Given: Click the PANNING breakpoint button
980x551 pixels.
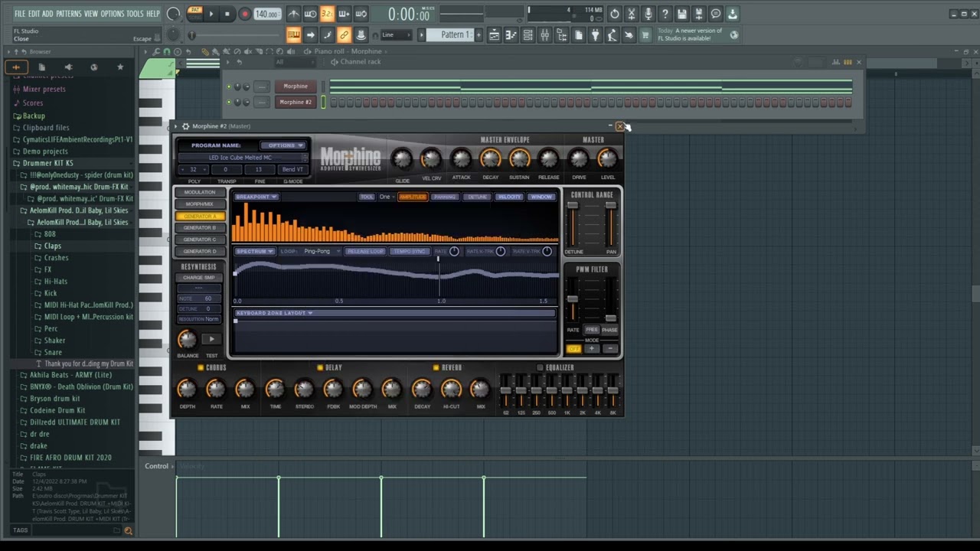Looking at the screenshot, I should click(x=444, y=197).
